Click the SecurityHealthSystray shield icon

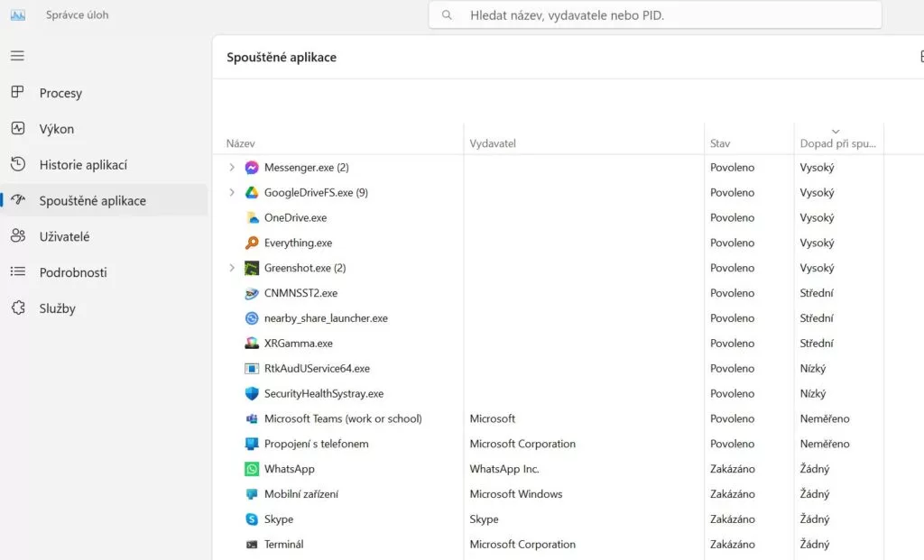tap(252, 393)
